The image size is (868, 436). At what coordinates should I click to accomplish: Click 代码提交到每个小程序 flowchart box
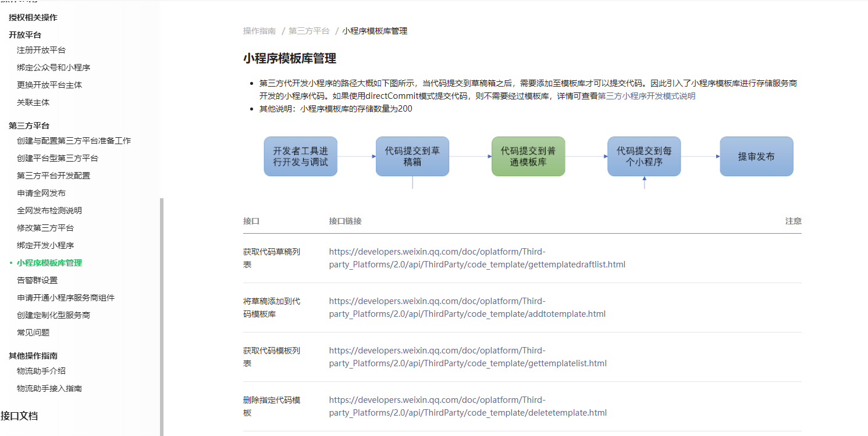(x=644, y=156)
